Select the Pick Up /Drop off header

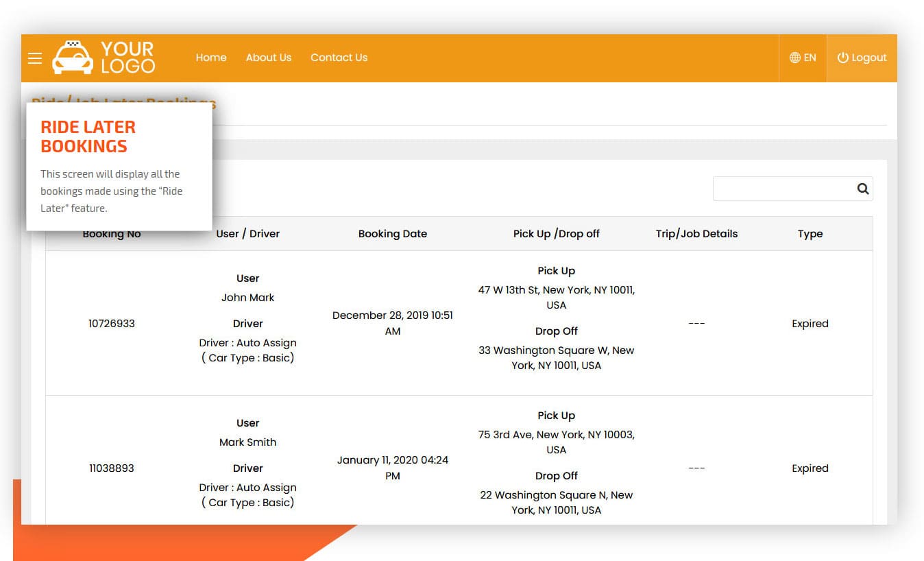click(x=557, y=234)
